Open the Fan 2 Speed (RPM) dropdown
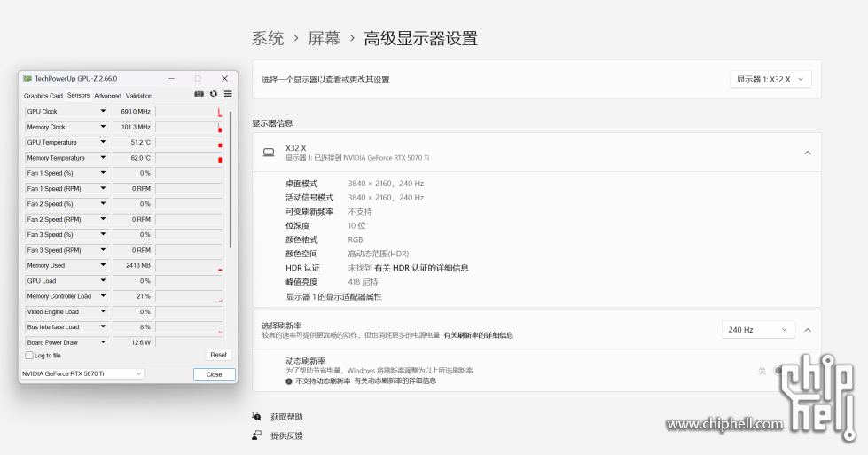868x455 pixels. point(103,219)
